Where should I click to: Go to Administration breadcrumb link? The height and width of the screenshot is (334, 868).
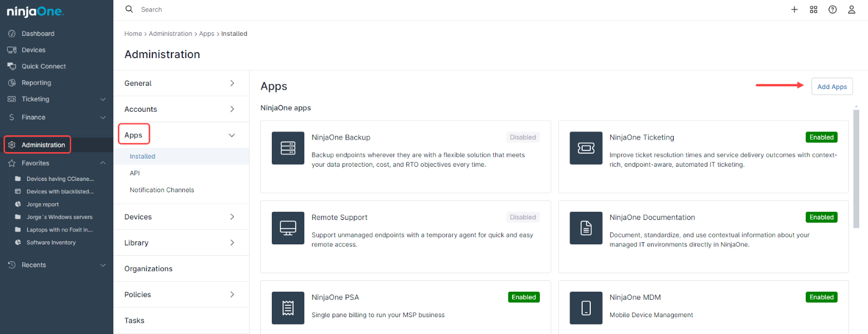[170, 34]
